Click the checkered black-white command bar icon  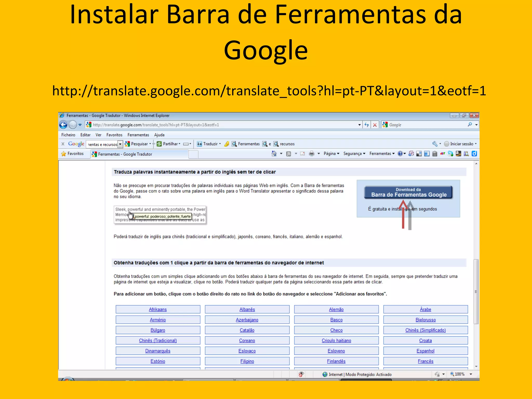pyautogui.click(x=419, y=154)
